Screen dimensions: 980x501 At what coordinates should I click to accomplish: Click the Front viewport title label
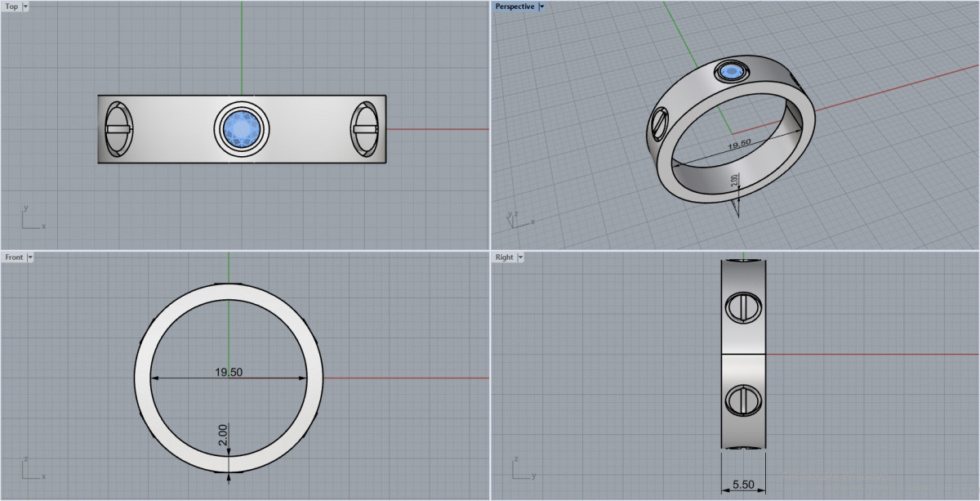(14, 257)
